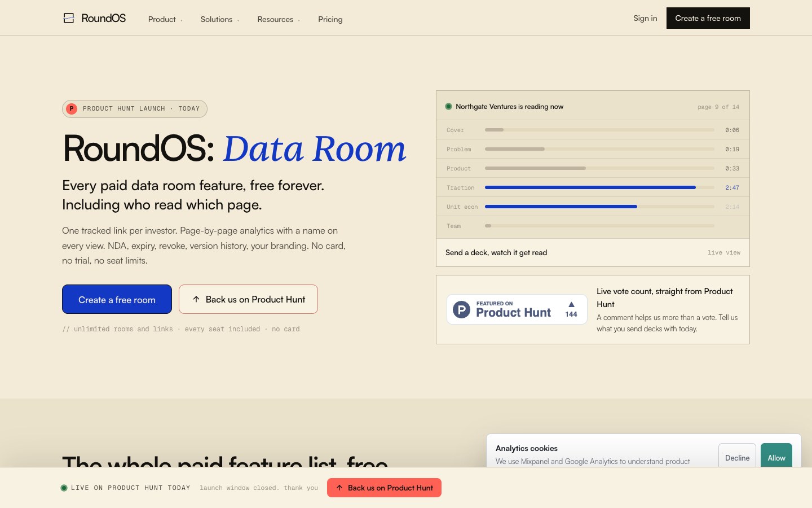This screenshot has width=812, height=508.
Task: Click the 144 vote count
Action: pos(571,314)
